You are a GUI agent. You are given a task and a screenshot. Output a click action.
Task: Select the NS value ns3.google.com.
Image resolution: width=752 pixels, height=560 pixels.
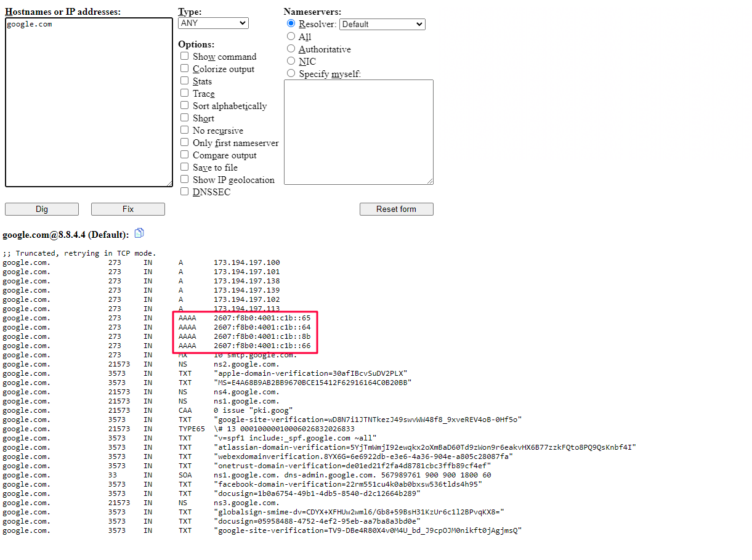tap(247, 503)
